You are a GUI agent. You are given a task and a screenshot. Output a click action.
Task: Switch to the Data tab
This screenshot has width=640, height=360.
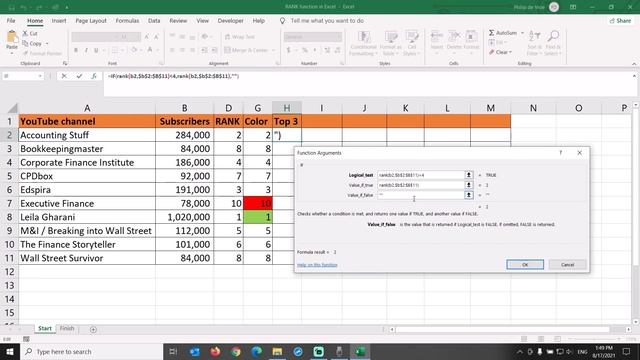(154, 21)
